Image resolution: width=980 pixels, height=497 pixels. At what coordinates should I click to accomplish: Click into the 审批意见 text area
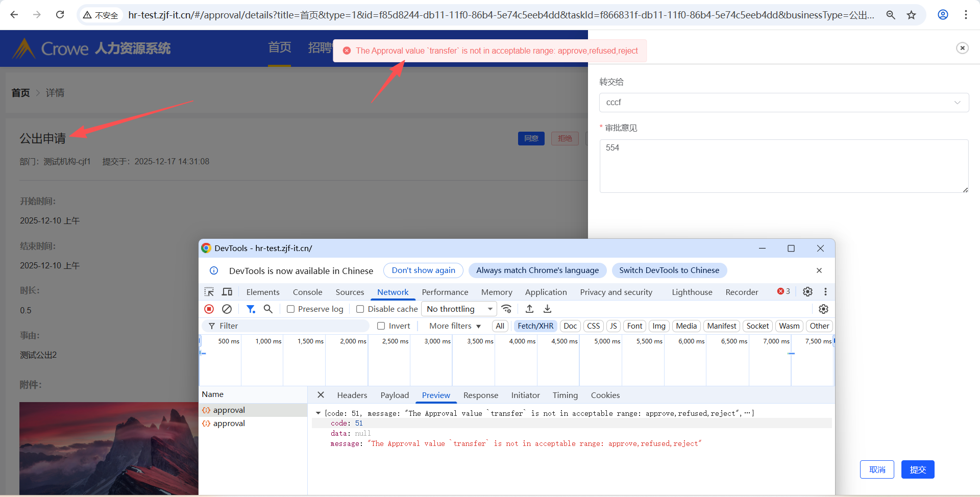[x=783, y=166]
